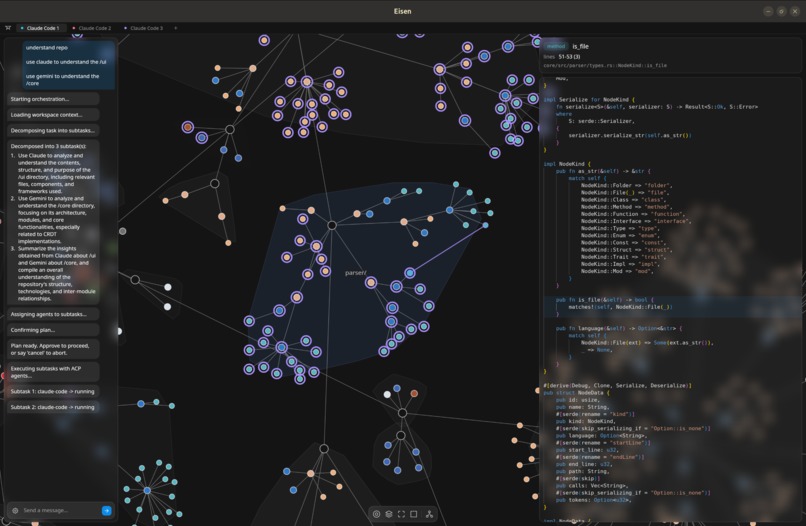Click the 'pub fn language' code line
The width and height of the screenshot is (806, 526).
tap(617, 329)
